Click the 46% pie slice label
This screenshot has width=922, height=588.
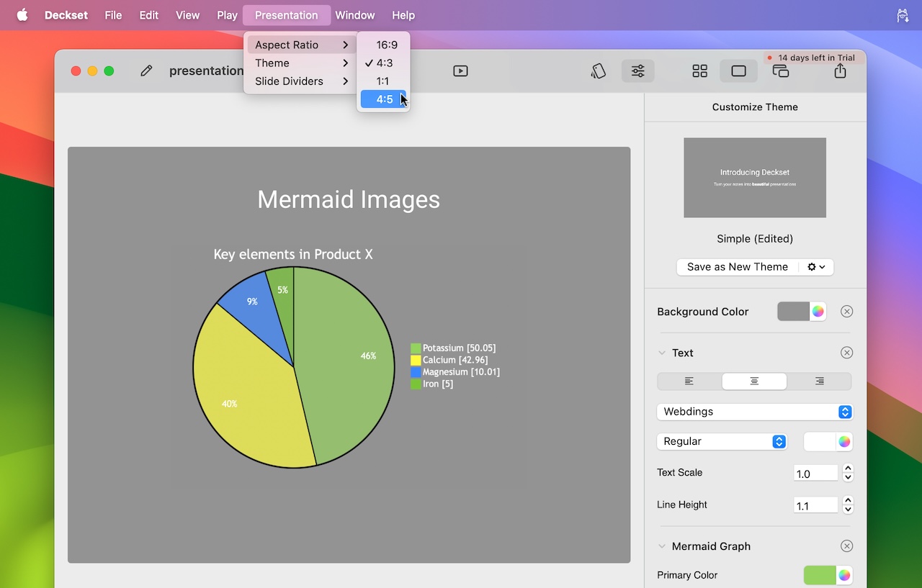(368, 356)
